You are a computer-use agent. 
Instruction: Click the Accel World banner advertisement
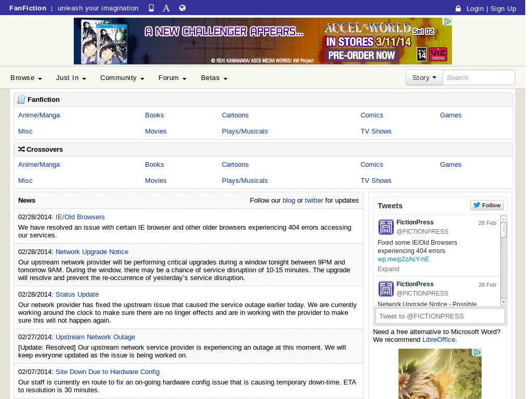262,41
